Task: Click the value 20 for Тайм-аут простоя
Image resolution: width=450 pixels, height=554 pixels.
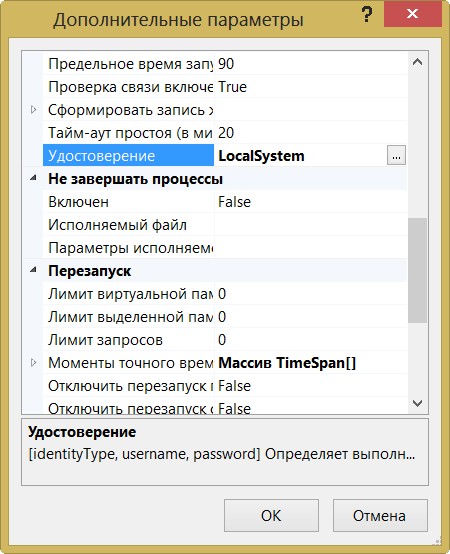Action: click(311, 133)
